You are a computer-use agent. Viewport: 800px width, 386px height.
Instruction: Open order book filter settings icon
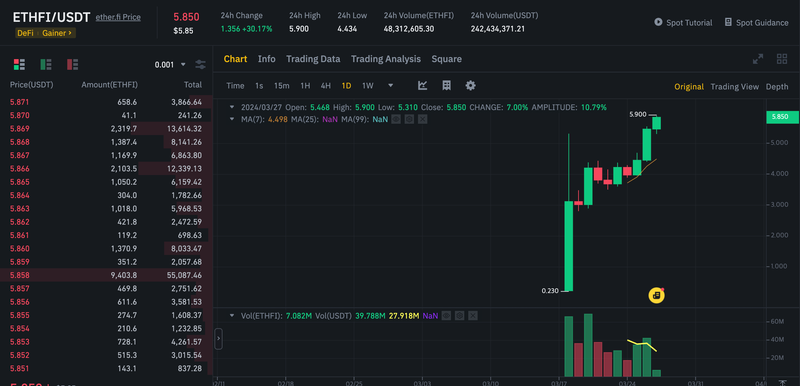pos(201,65)
